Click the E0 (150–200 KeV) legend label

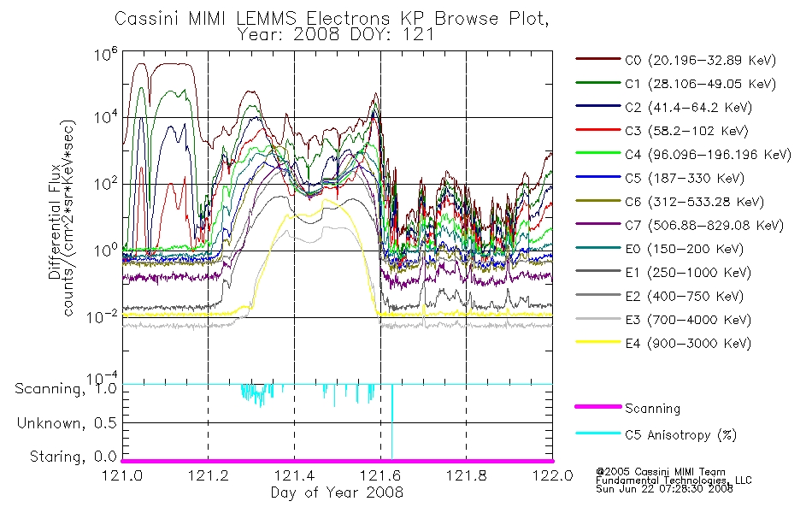tap(684, 249)
